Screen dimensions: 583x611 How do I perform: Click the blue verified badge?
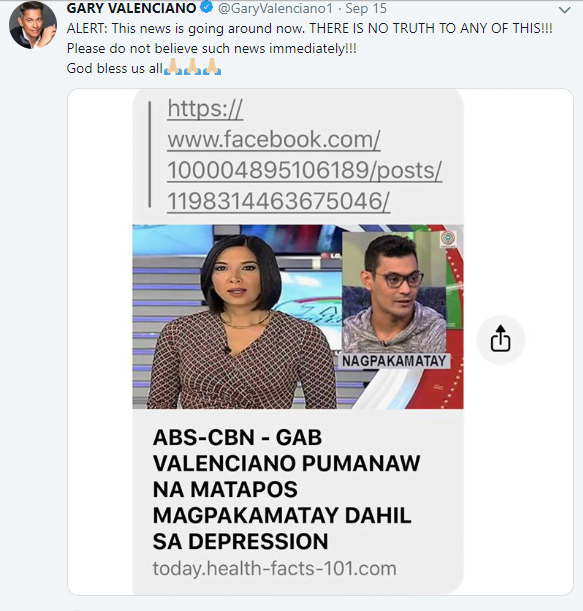pyautogui.click(x=206, y=7)
